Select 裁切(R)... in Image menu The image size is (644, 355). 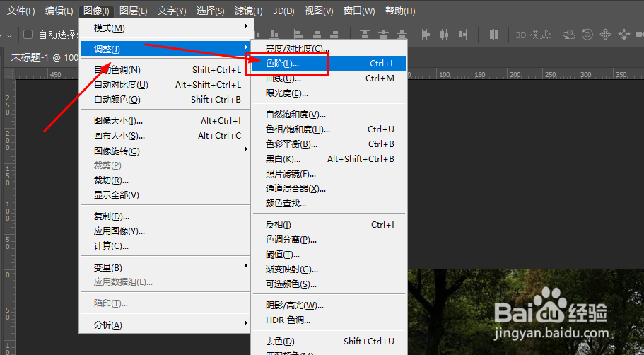pos(165,180)
